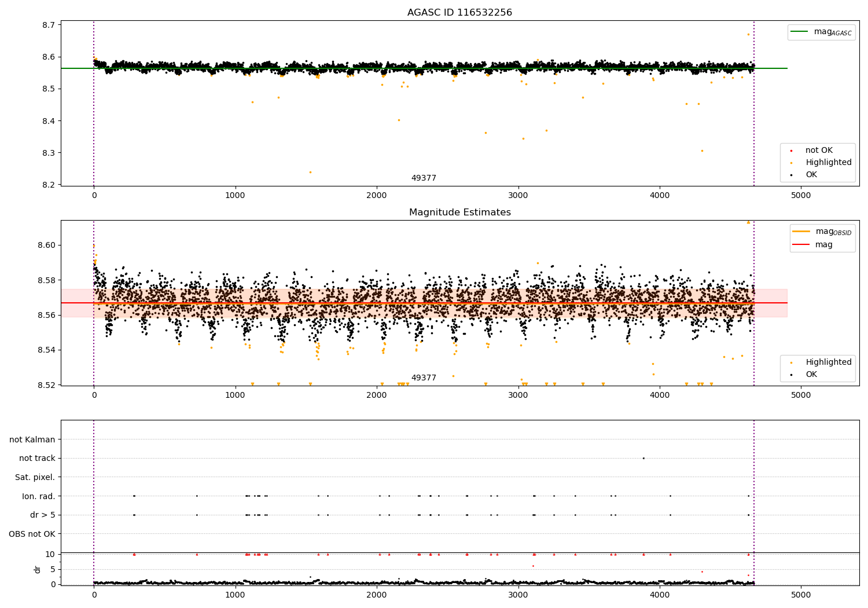
Task: Click the '8.7' y-tick in top plot
Action: (48, 25)
